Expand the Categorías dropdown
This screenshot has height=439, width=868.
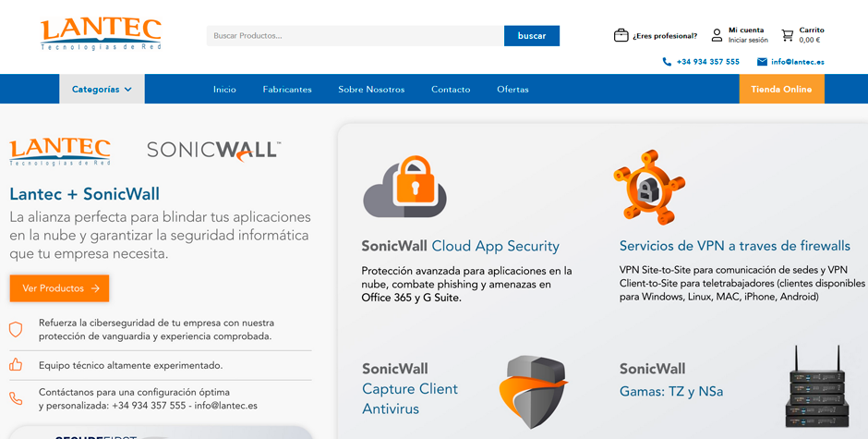(102, 89)
